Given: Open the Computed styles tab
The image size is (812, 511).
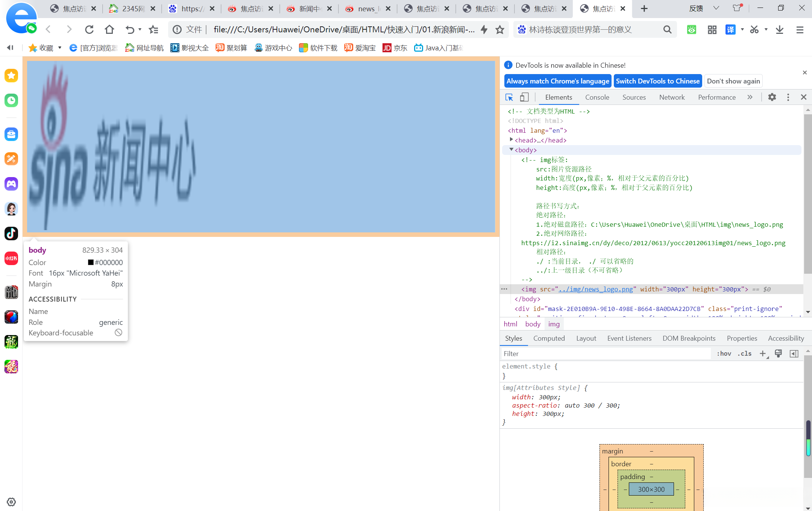Looking at the screenshot, I should pyautogui.click(x=549, y=338).
